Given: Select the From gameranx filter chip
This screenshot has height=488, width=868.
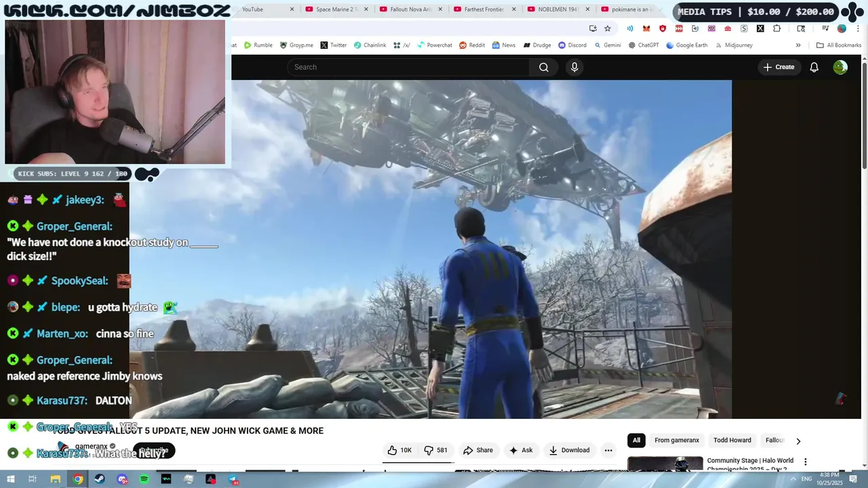Looking at the screenshot, I should coord(677,441).
